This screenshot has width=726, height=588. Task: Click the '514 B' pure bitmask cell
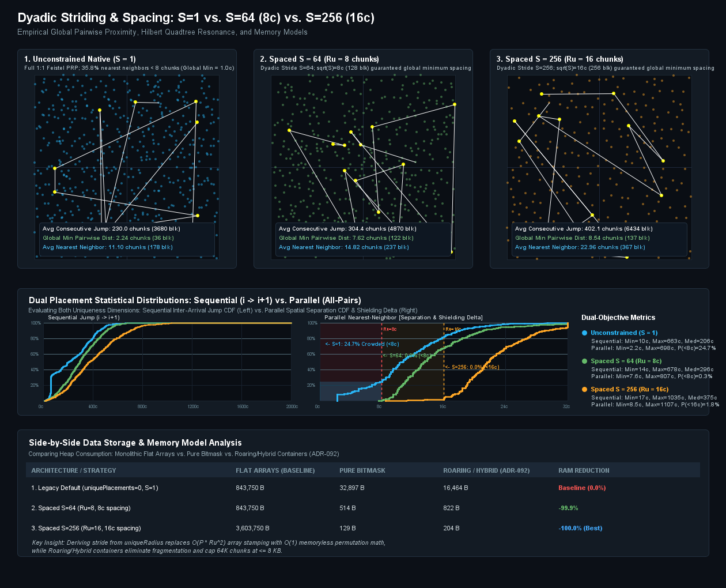[x=347, y=508]
